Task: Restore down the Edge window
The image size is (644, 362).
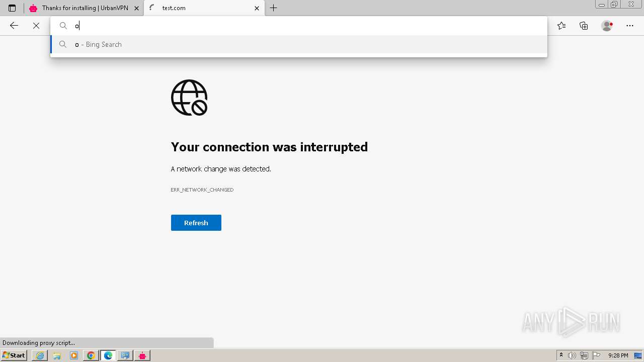Action: (614, 5)
